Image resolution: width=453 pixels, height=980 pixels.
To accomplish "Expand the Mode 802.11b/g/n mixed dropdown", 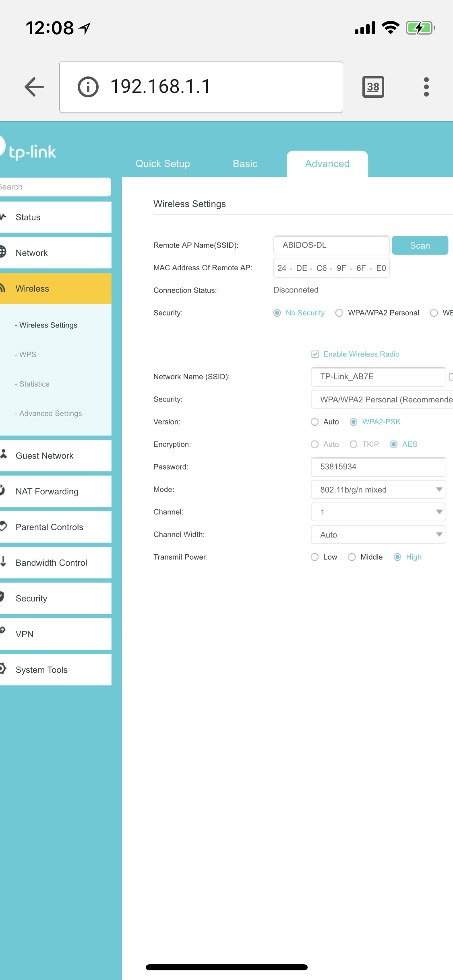I will 378,490.
